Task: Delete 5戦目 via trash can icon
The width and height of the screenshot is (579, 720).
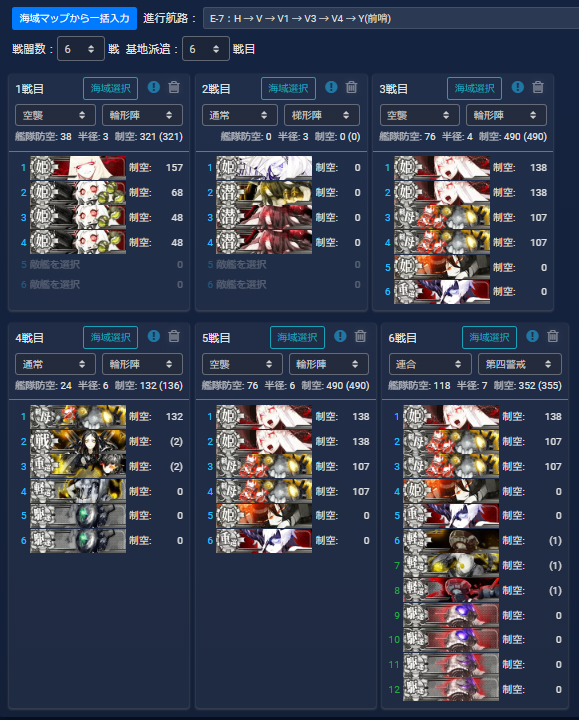Action: pyautogui.click(x=360, y=337)
